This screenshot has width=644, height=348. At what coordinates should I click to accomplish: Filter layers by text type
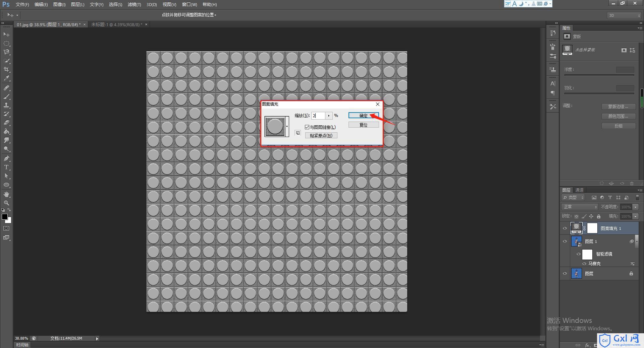pos(610,198)
